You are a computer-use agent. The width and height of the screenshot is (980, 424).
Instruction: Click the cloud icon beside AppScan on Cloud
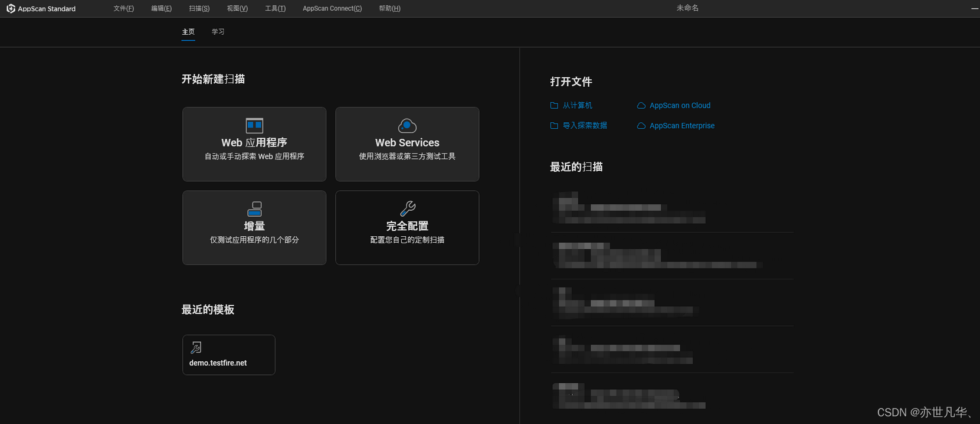pyautogui.click(x=641, y=106)
